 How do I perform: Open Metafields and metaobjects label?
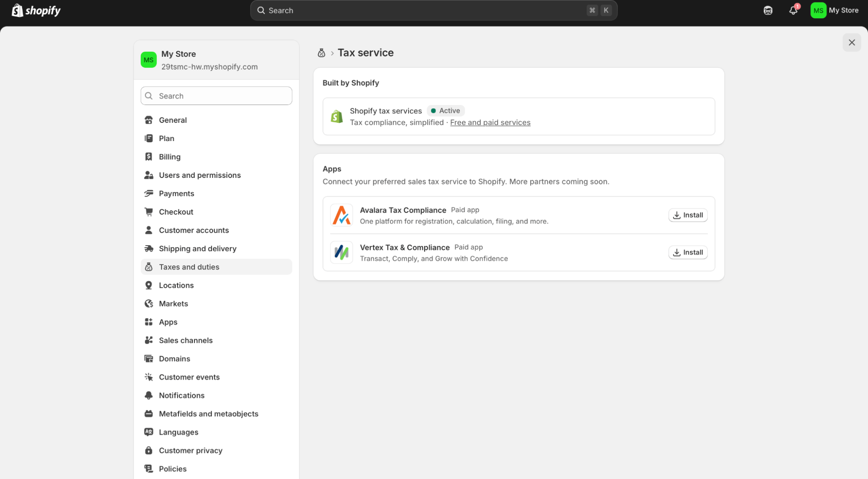[208, 414]
